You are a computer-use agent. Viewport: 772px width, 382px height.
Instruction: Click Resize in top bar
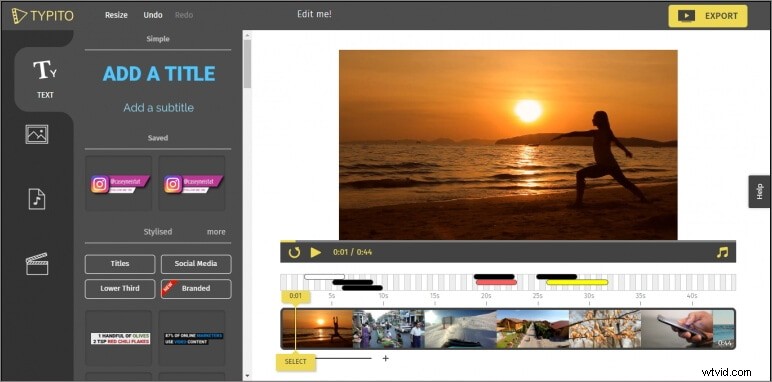pyautogui.click(x=116, y=15)
